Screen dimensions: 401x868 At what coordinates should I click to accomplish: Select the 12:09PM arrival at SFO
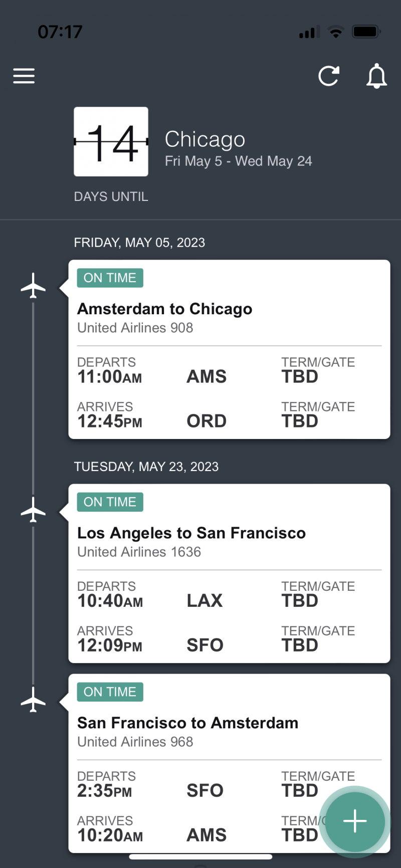(109, 645)
